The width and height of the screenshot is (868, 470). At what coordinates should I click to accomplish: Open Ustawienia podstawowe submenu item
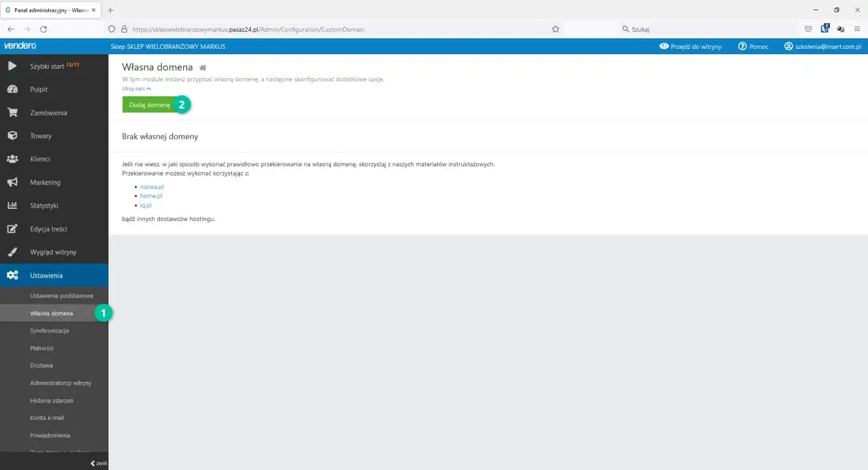(x=62, y=296)
